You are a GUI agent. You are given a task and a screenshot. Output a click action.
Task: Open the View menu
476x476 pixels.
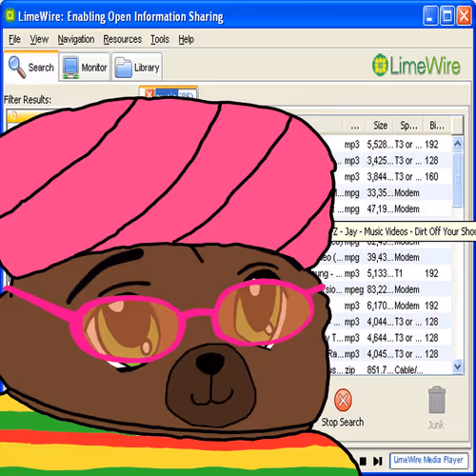click(39, 39)
